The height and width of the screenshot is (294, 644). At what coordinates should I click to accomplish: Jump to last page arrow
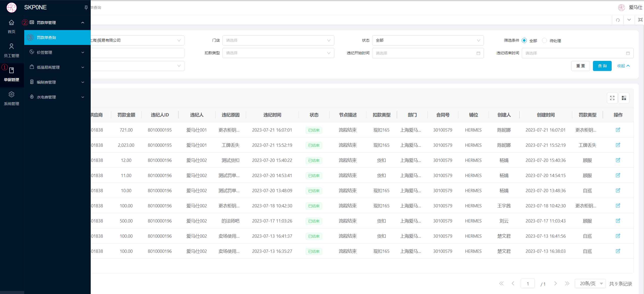[x=567, y=283]
